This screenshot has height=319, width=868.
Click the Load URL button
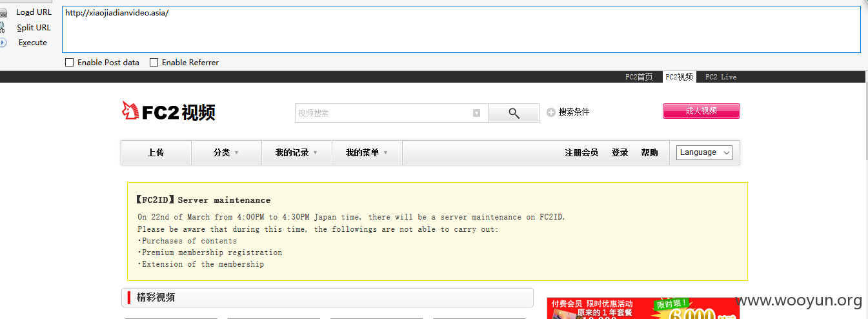point(34,12)
